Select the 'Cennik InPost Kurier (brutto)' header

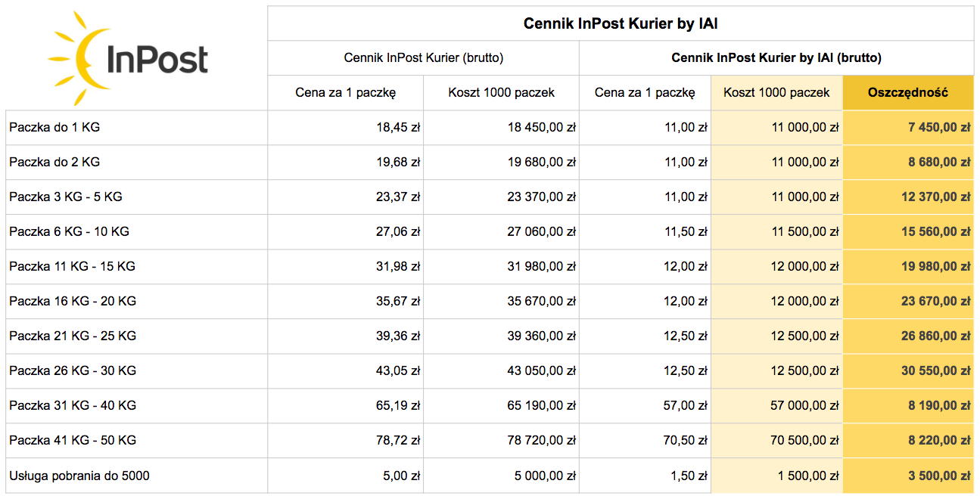424,58
